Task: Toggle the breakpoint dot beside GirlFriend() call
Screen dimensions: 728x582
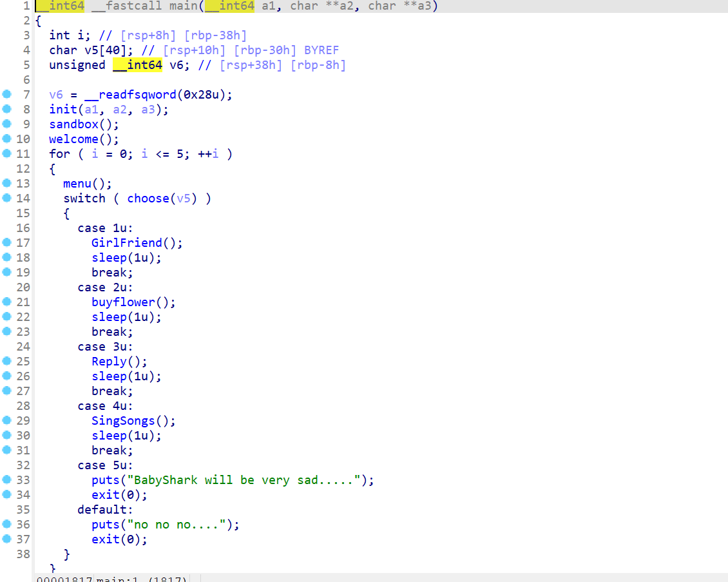Action: tap(7, 242)
